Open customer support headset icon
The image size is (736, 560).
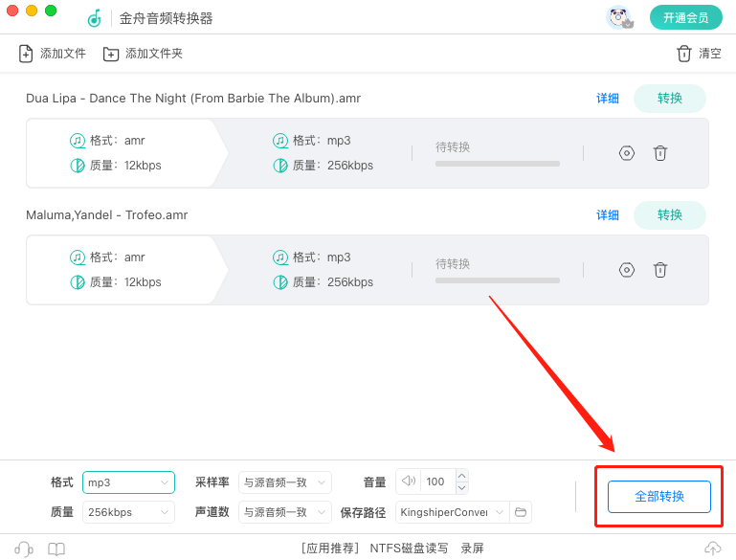coord(24,549)
